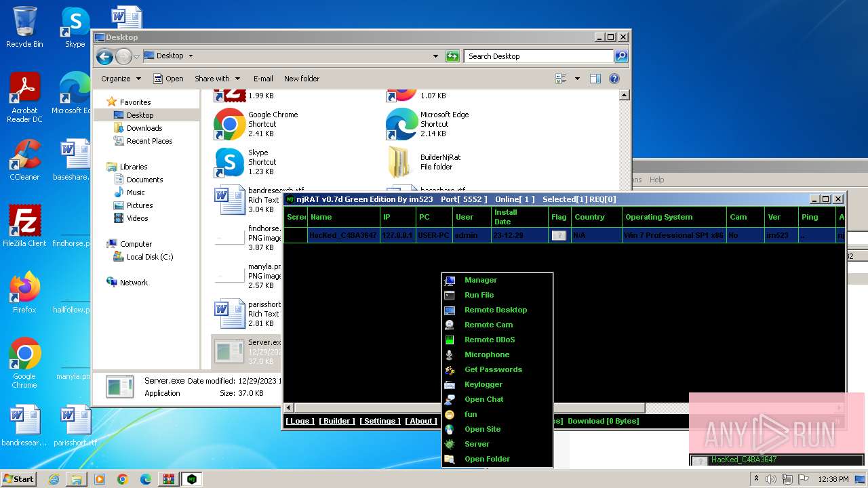Select Recent Places in the navigation pane
868x488 pixels.
[149, 141]
